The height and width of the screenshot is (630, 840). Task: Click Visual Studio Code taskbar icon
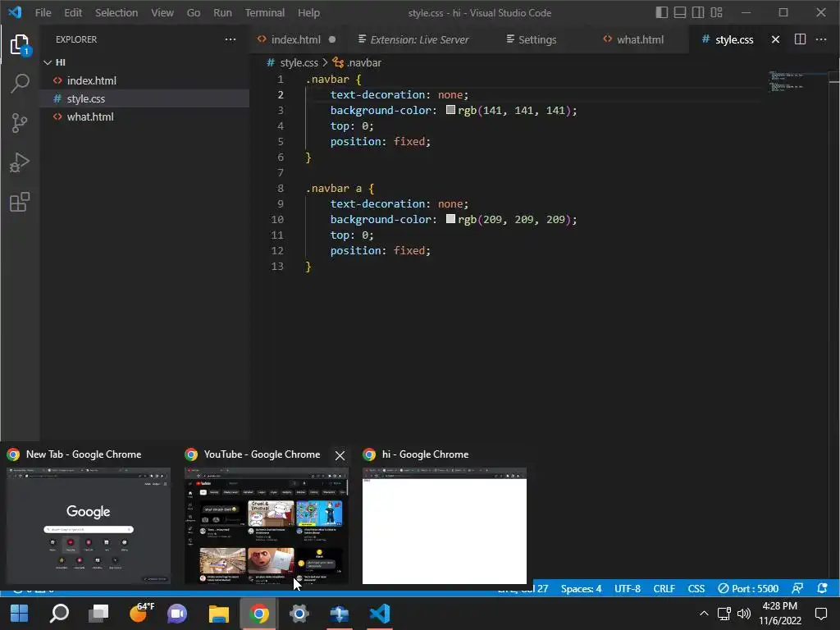pyautogui.click(x=379, y=614)
